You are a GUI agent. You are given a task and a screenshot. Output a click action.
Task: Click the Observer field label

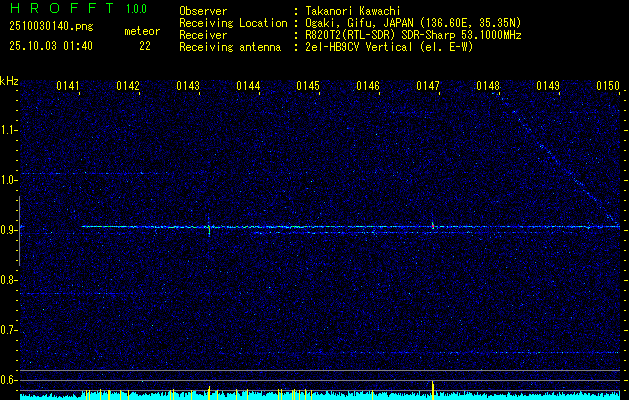click(x=203, y=11)
